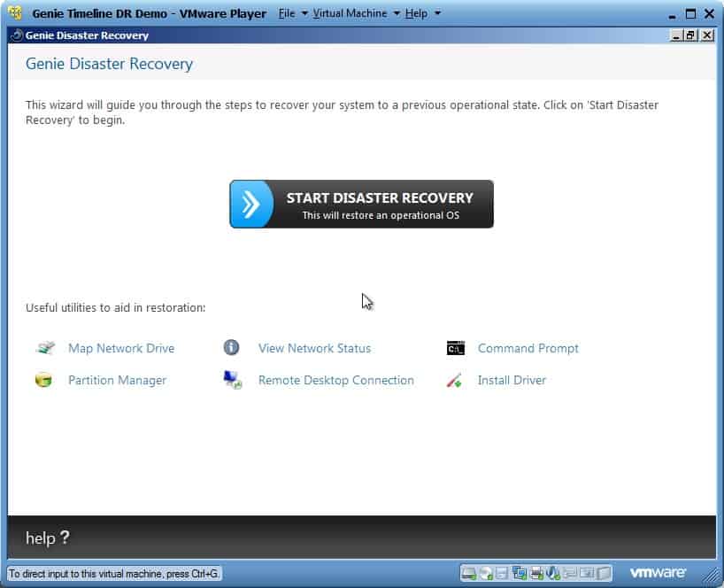Screen dimensions: 724x588
Task: Open the VMware Player Help menu
Action: (422, 13)
